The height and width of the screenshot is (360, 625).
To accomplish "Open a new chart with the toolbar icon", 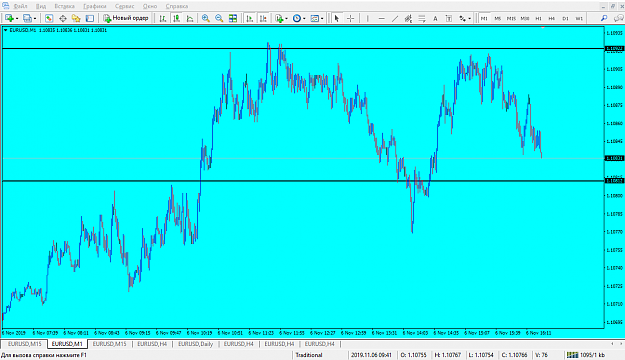I will coord(9,18).
